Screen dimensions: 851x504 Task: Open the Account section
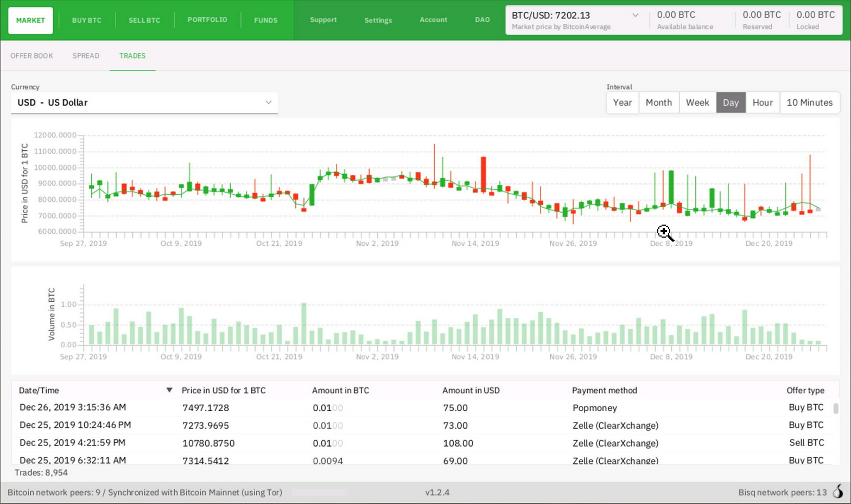[434, 20]
